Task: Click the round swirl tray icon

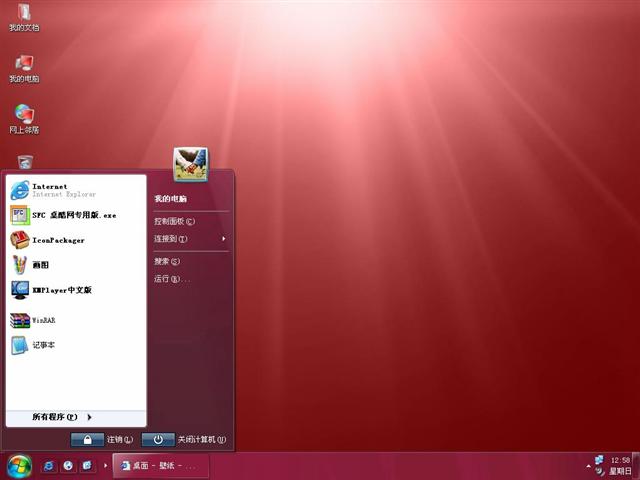Action: tap(600, 471)
